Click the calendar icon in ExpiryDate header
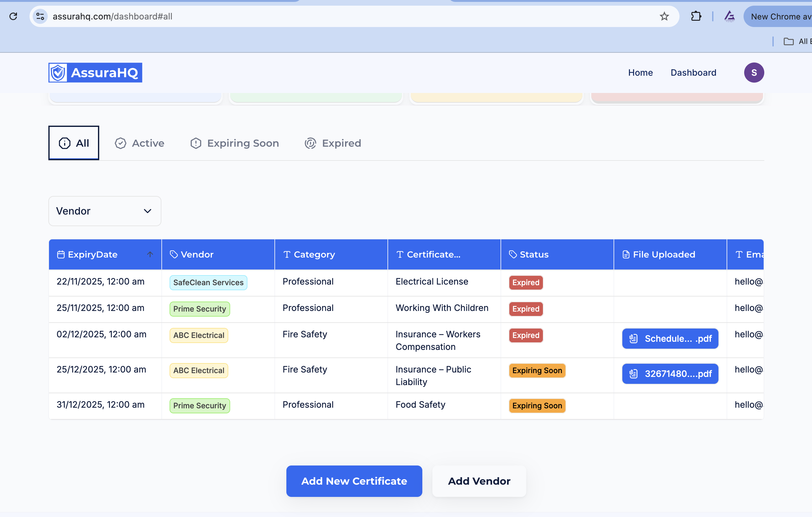This screenshot has width=812, height=517. (61, 254)
